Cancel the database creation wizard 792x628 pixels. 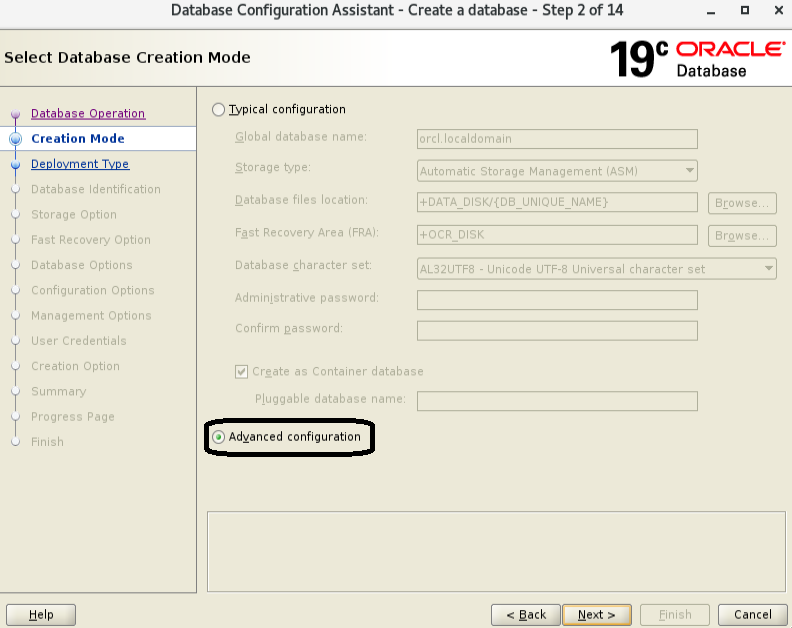click(753, 615)
